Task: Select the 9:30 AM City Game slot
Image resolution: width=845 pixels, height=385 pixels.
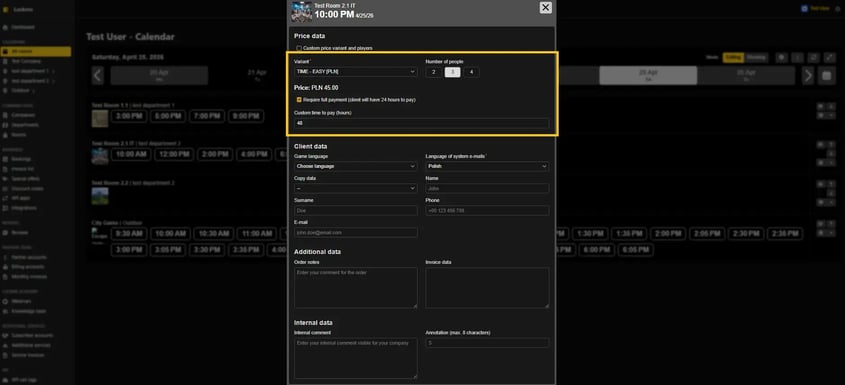Action: 128,233
